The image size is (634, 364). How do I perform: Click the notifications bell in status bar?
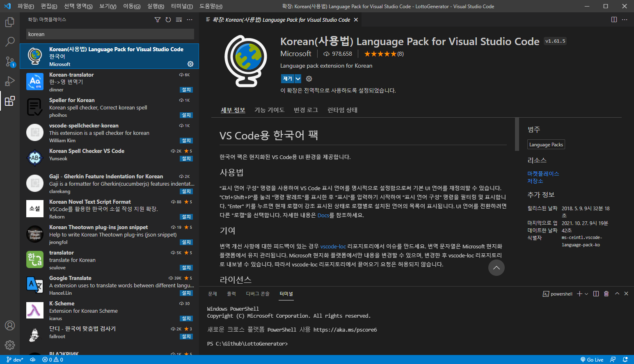tap(625, 359)
